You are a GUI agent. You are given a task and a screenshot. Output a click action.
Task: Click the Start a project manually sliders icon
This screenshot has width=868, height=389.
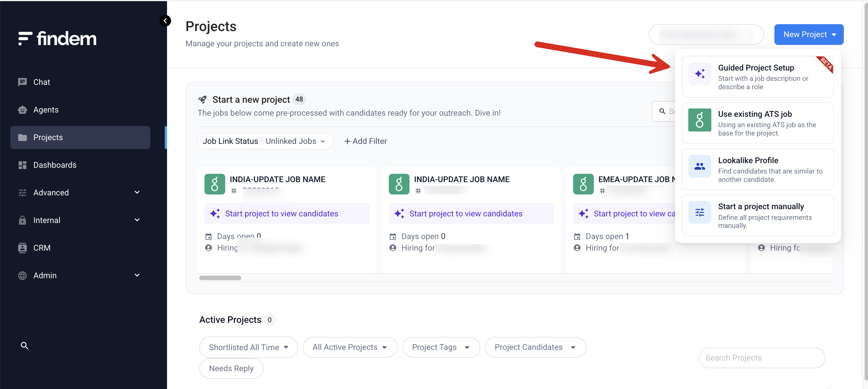pos(700,212)
